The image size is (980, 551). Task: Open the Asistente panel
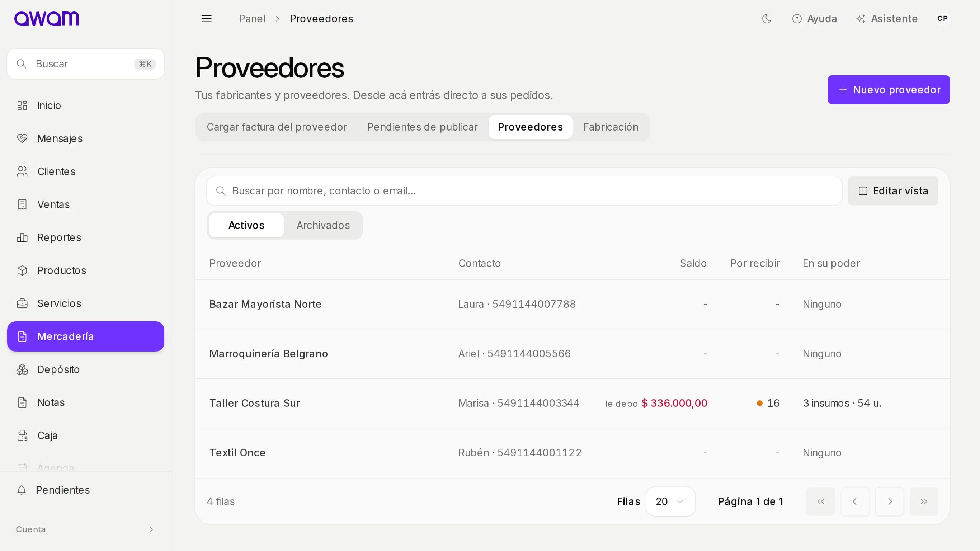(x=887, y=19)
